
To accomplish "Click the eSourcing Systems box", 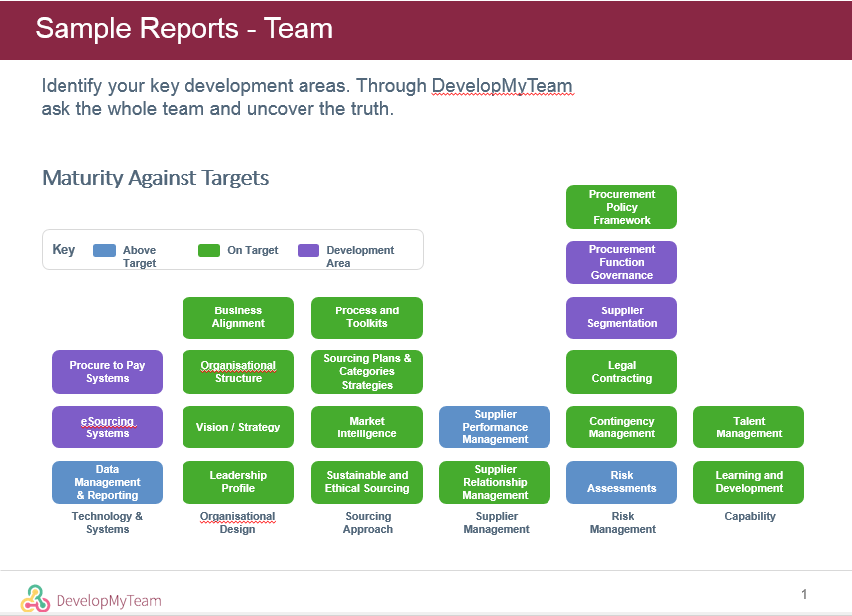I will pos(107,427).
